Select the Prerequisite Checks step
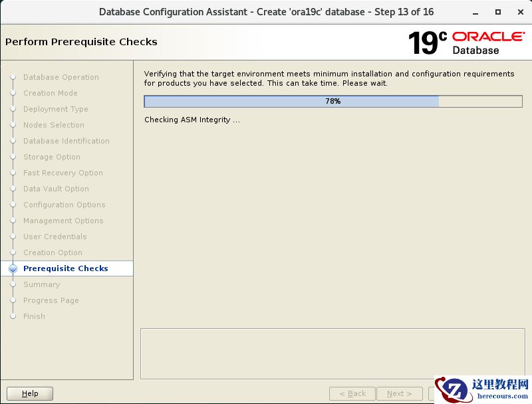 coord(65,268)
